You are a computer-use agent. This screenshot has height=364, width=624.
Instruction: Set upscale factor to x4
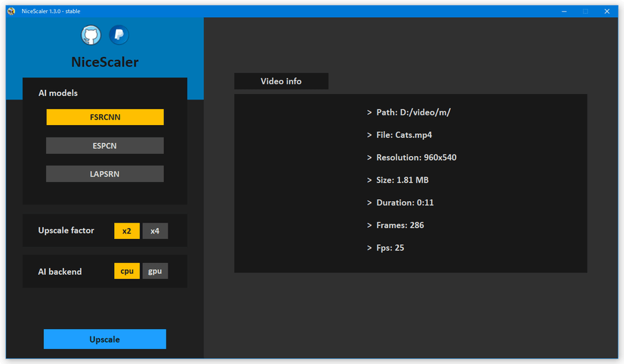click(155, 231)
